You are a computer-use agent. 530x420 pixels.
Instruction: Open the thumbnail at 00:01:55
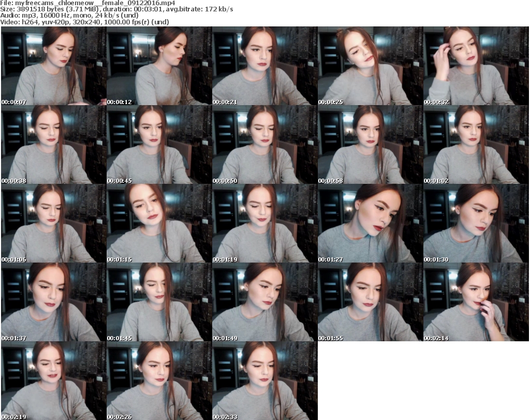coord(370,302)
